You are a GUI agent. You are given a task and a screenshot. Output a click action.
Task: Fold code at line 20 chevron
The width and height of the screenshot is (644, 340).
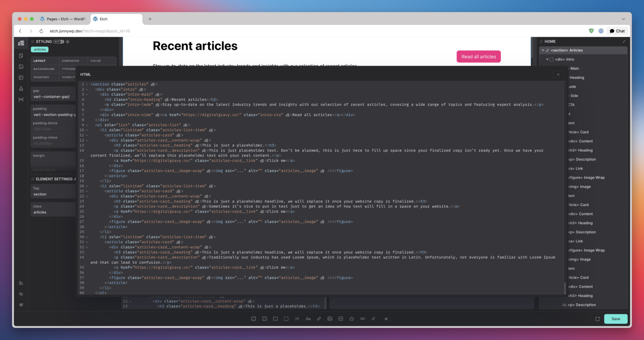pos(87,186)
